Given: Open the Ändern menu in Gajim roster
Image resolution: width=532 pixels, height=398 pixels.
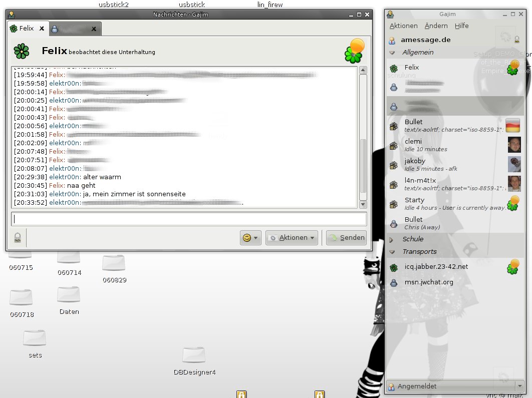Looking at the screenshot, I should (436, 26).
